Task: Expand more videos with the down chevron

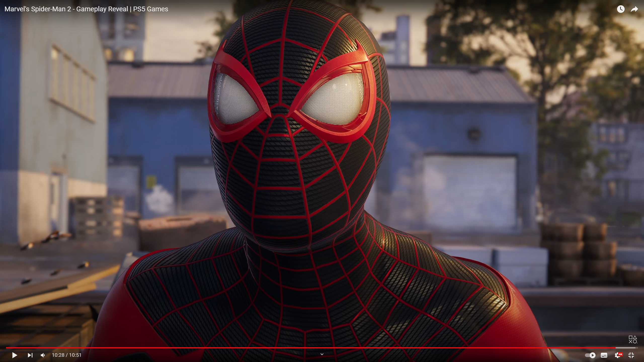Action: pyautogui.click(x=322, y=354)
